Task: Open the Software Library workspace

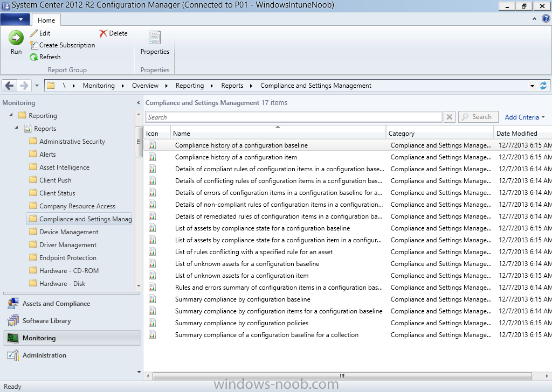Action: [72, 320]
